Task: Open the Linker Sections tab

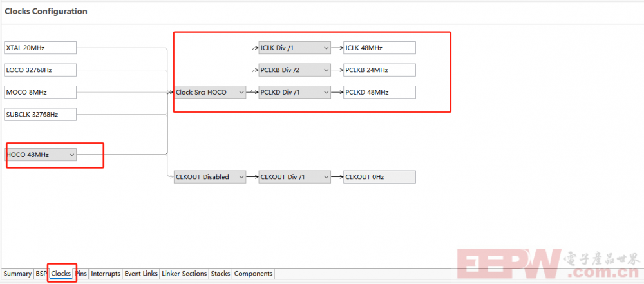Action: (184, 273)
